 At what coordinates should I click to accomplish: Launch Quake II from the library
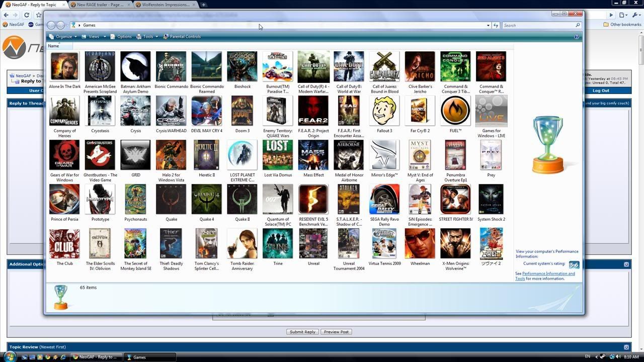[x=242, y=199]
